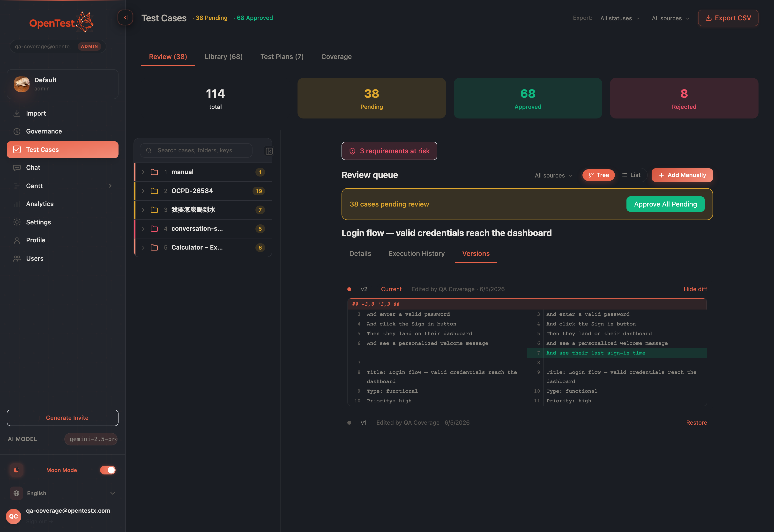Click the Add Manually button
Image resolution: width=774 pixels, height=532 pixels.
tap(682, 175)
